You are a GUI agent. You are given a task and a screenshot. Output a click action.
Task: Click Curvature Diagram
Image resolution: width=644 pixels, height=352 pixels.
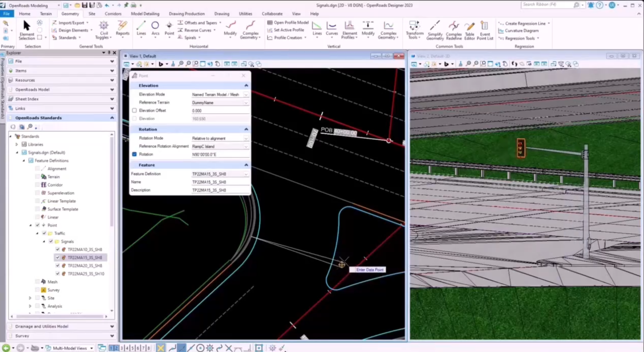518,30
